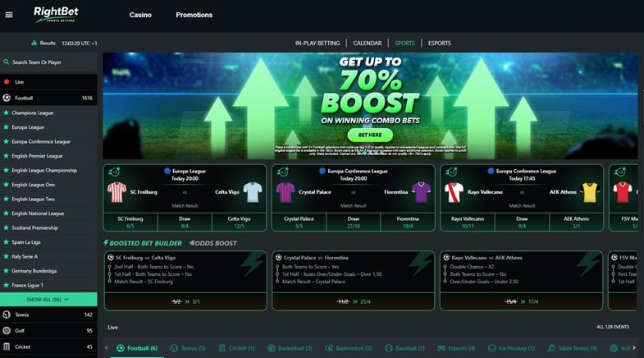
Task: Bet on AEK Athens at 3/1
Action: [x=576, y=223]
